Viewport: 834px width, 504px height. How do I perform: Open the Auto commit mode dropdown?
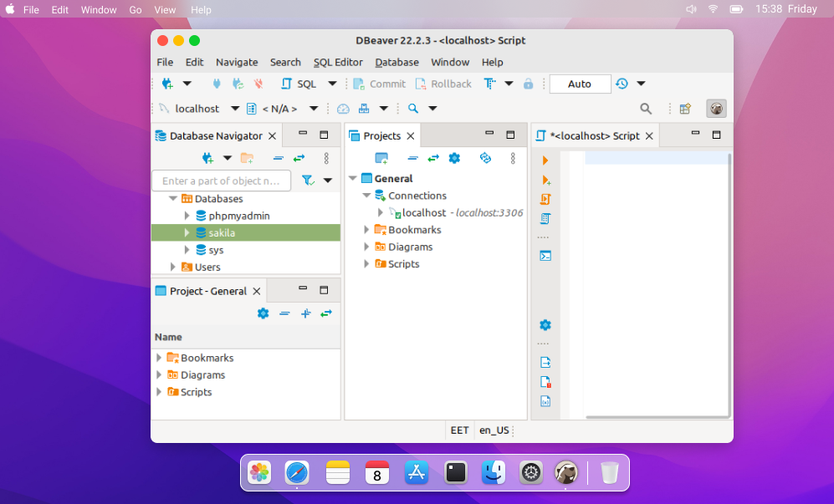(x=642, y=84)
